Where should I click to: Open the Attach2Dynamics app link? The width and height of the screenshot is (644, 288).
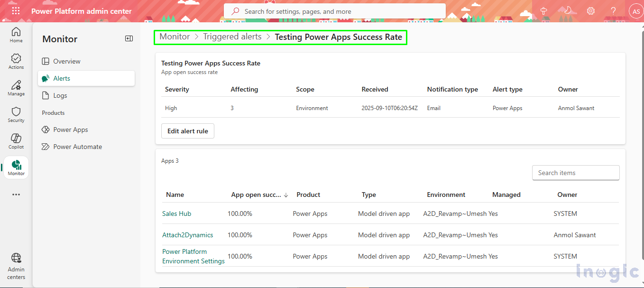coord(187,234)
